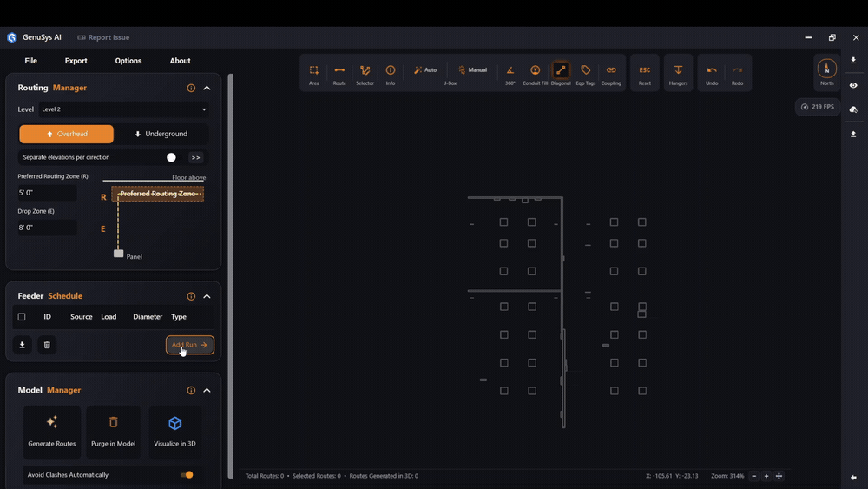This screenshot has height=489, width=868.
Task: Open the About menu
Action: 180,61
